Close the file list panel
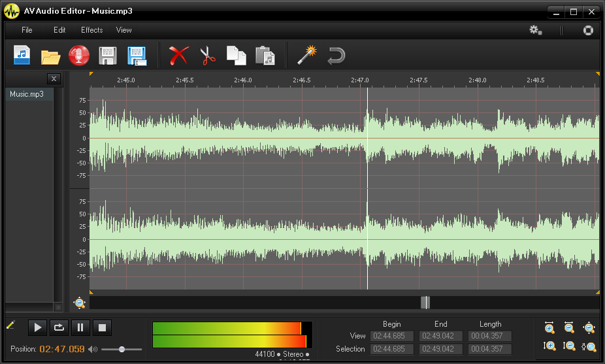 point(54,78)
